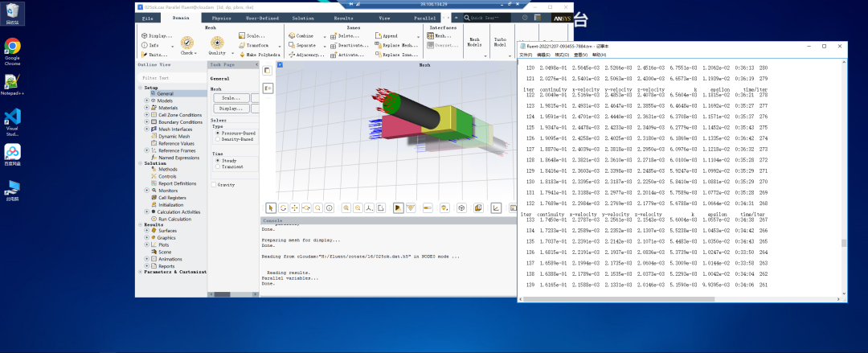Select Transient time option
This screenshot has height=353, width=868.
tap(228, 166)
